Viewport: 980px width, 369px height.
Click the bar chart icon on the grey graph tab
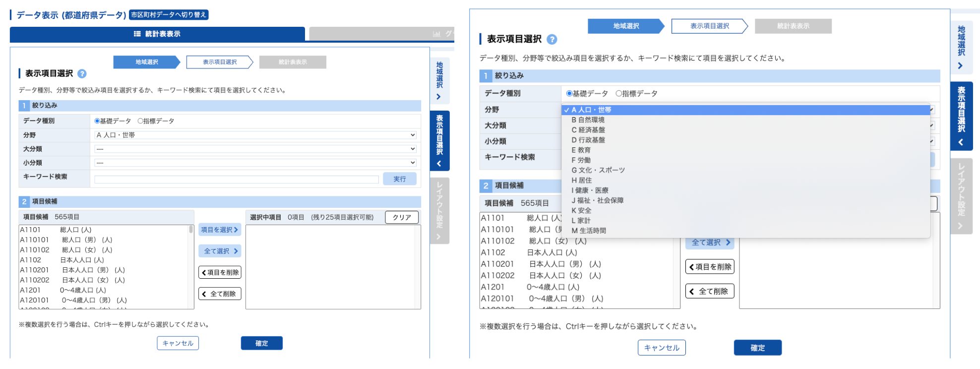click(x=436, y=34)
